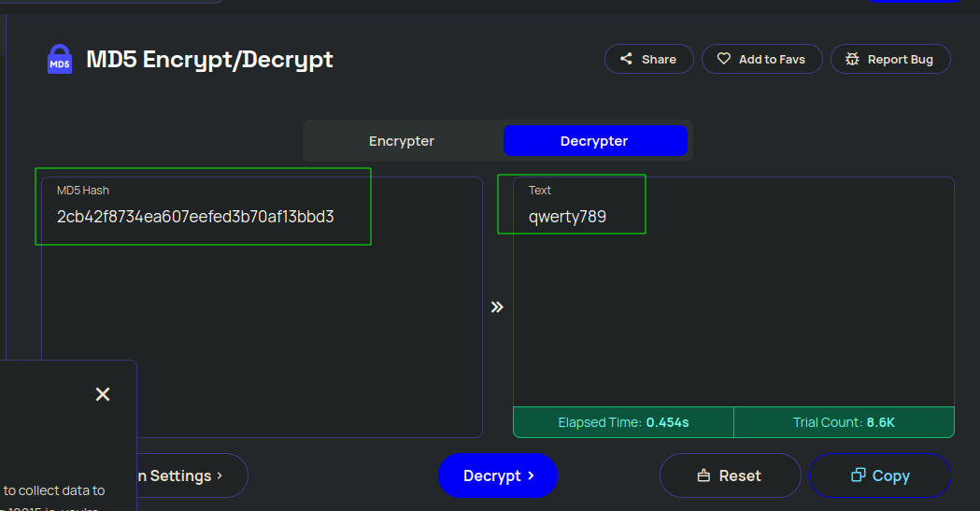Click the Copy icon button
The height and width of the screenshot is (511, 980).
(x=858, y=476)
